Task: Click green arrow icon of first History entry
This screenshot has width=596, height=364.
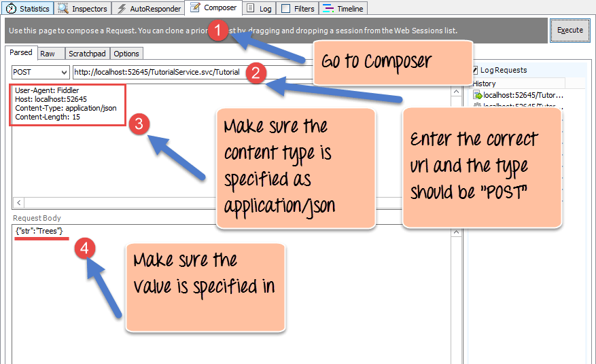Action: click(x=478, y=95)
